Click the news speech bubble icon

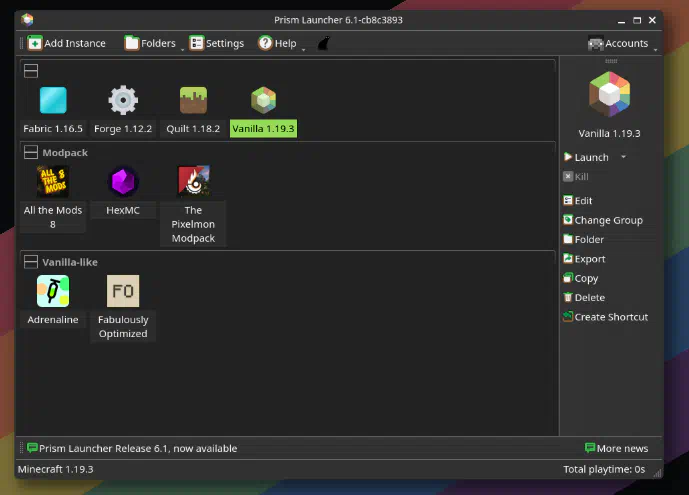click(x=32, y=448)
